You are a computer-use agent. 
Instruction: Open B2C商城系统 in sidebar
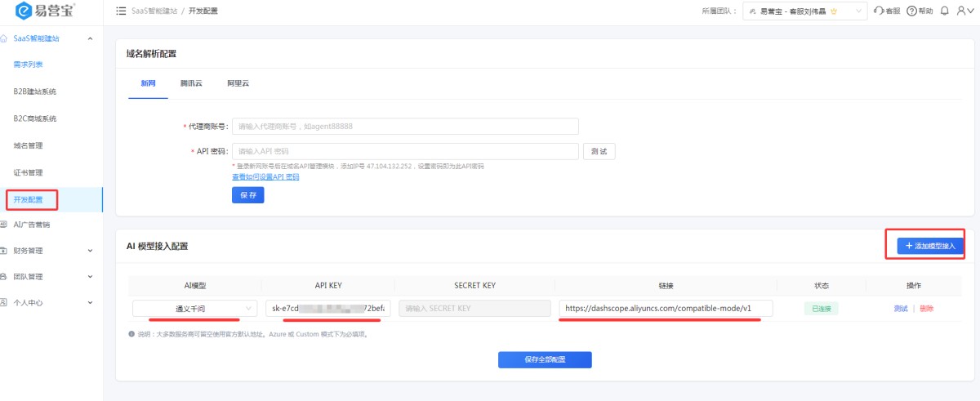35,118
